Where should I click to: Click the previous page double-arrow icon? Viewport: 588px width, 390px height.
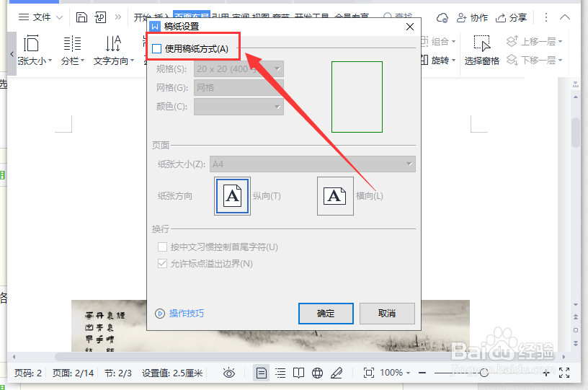pyautogui.click(x=576, y=317)
